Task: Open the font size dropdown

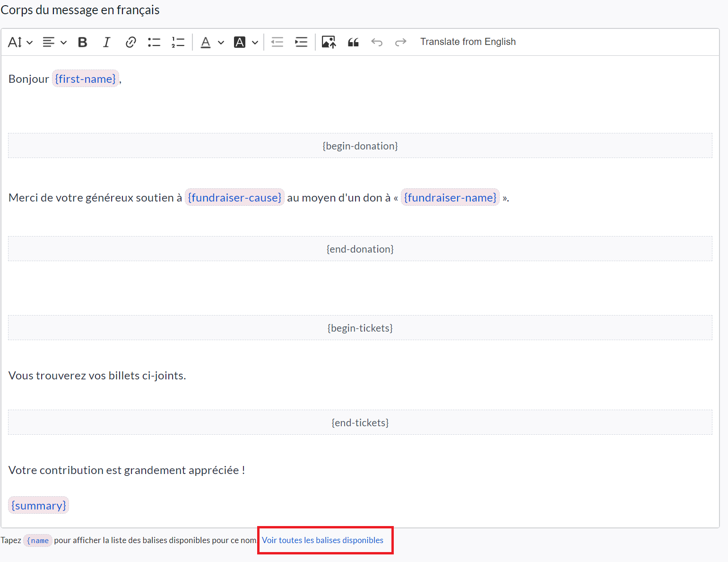Action: click(20, 42)
